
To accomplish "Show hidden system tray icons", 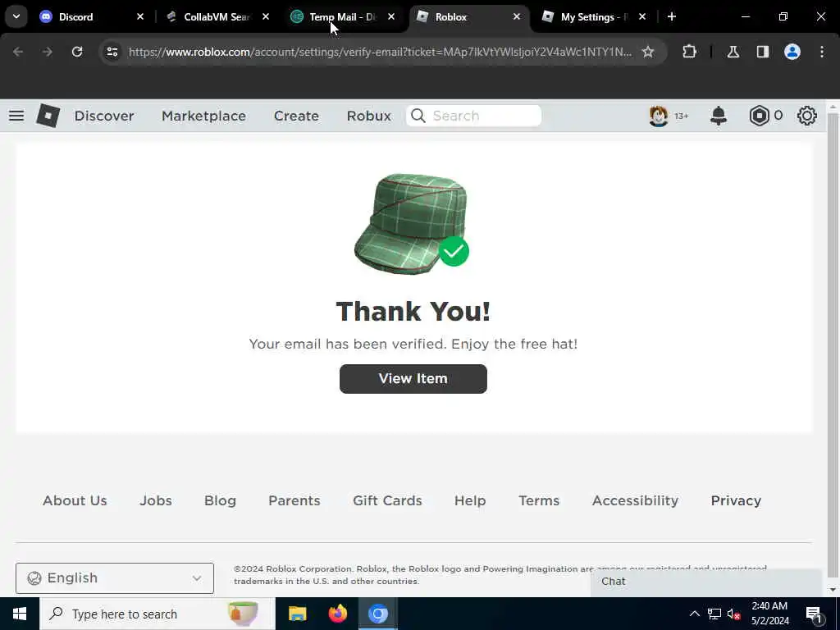I will 694,614.
